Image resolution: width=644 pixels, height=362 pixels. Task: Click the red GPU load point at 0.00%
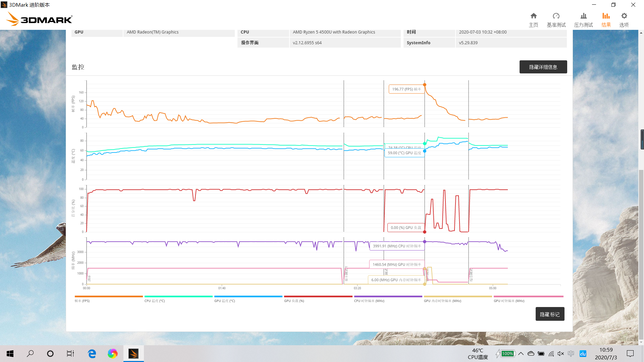pyautogui.click(x=425, y=232)
